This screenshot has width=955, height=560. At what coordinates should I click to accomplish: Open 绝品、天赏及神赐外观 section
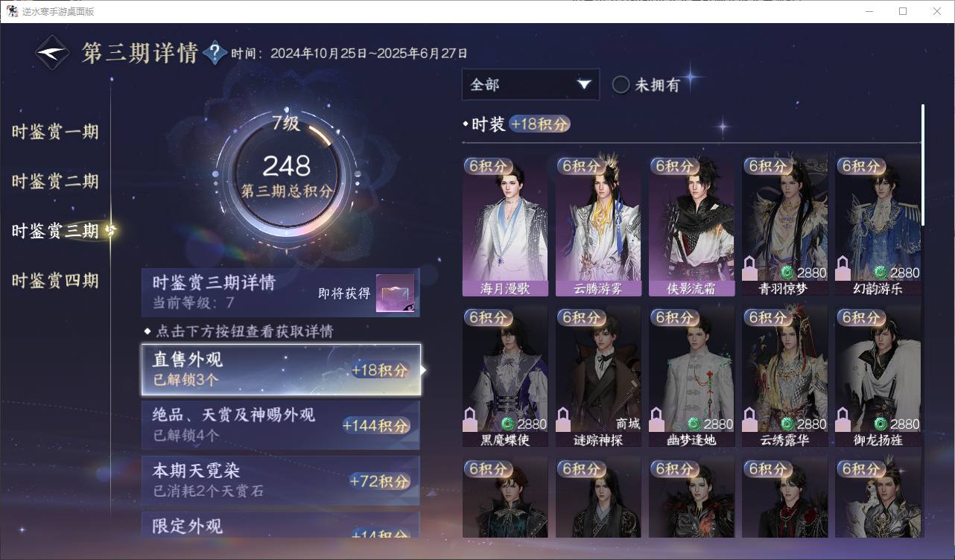[x=281, y=424]
